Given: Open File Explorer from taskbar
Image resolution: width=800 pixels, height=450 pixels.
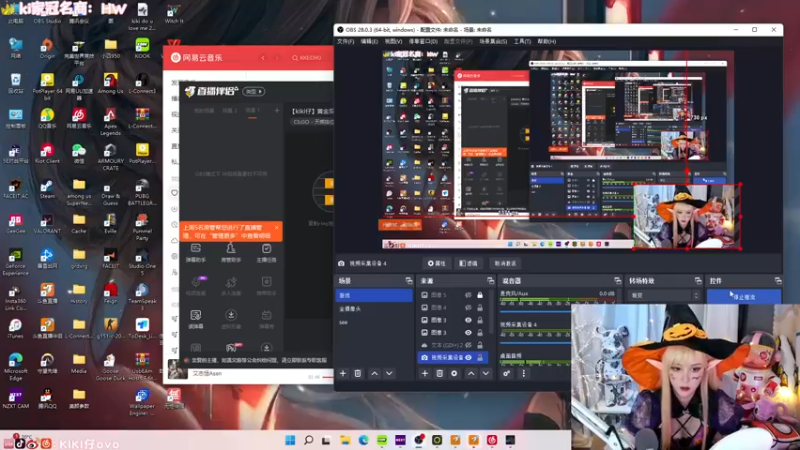Looking at the screenshot, I should (x=345, y=440).
